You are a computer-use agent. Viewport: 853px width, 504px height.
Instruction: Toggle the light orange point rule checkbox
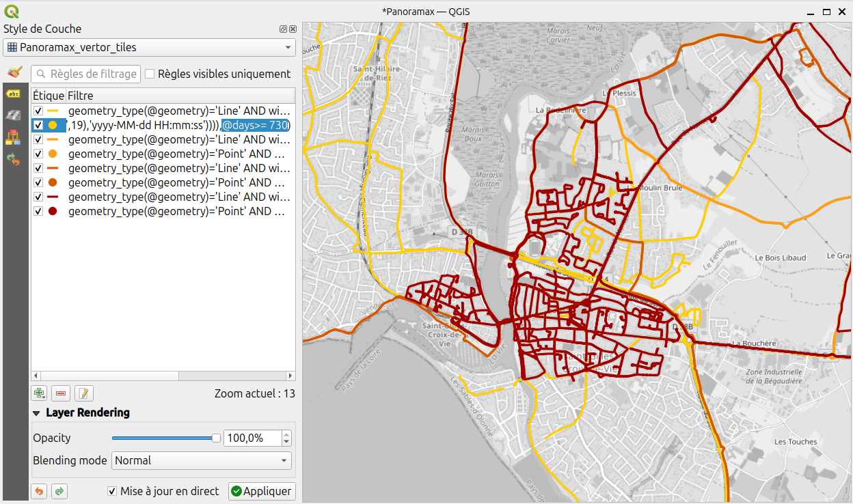tap(38, 154)
